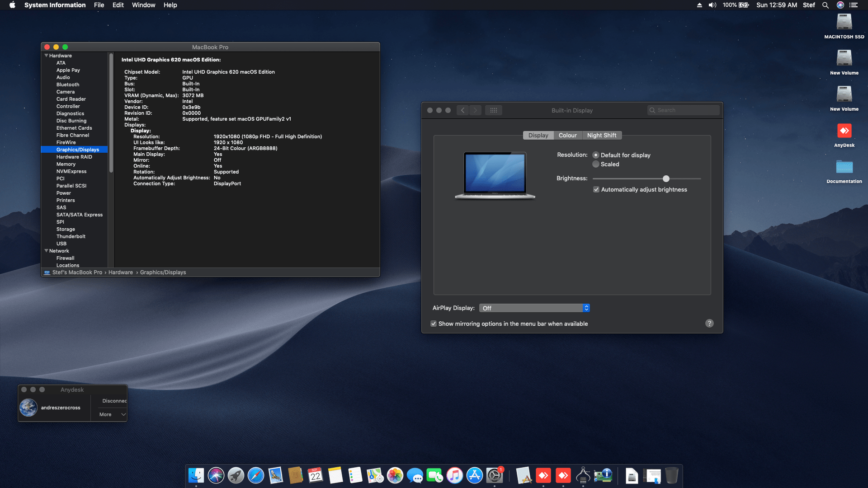Open the App Store dock icon
Viewport: 868px width, 488px height.
click(x=474, y=475)
